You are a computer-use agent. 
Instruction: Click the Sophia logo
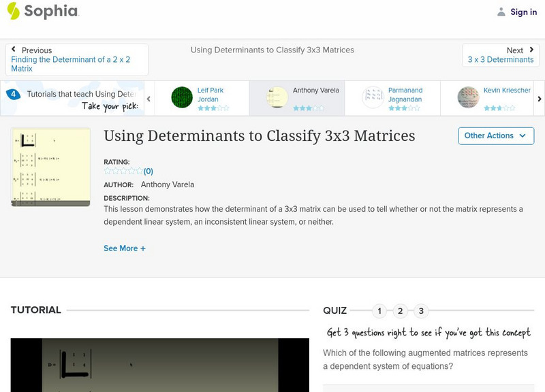pyautogui.click(x=43, y=11)
